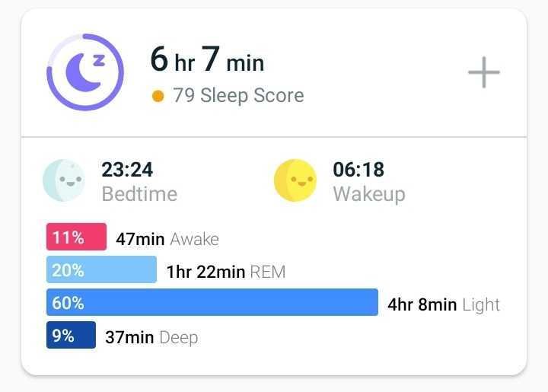The image size is (548, 392).
Task: Click the blue 60% Light sleep bar
Action: click(212, 302)
